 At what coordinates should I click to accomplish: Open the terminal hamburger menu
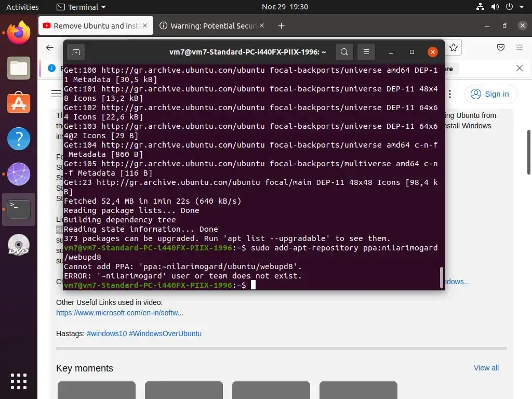366,52
